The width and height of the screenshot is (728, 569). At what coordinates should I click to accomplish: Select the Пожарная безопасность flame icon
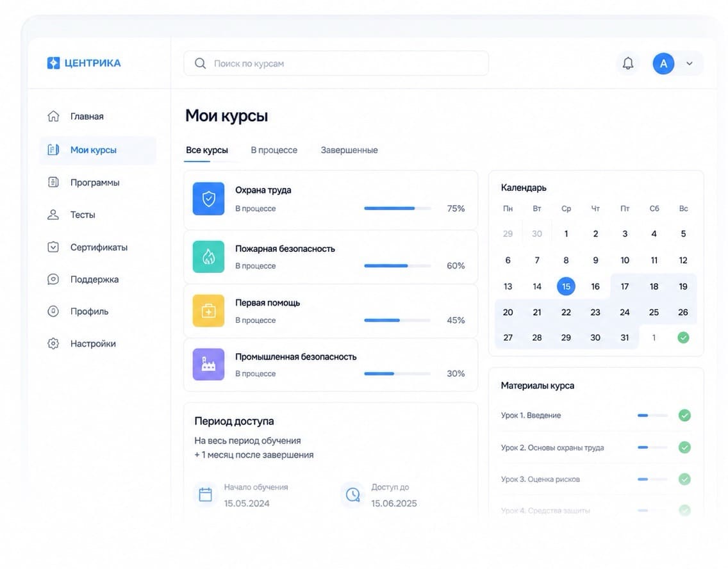[x=208, y=257]
